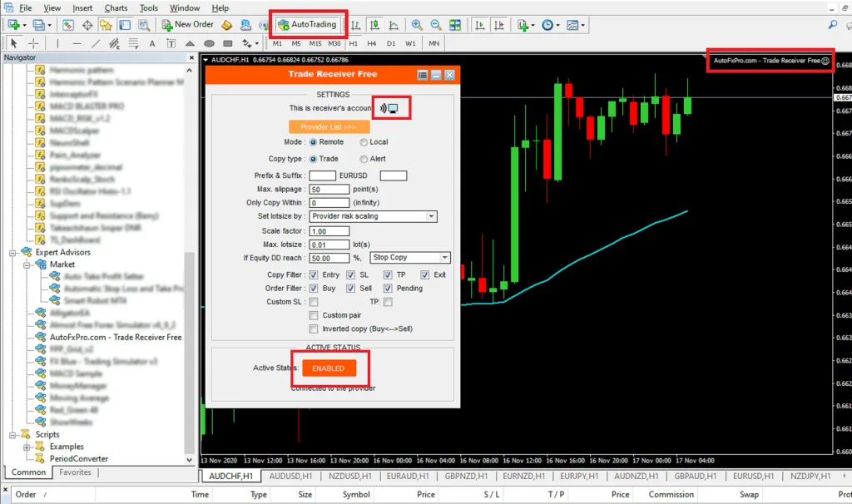Image resolution: width=852 pixels, height=504 pixels.
Task: Expand Examples tree node
Action: tap(27, 447)
